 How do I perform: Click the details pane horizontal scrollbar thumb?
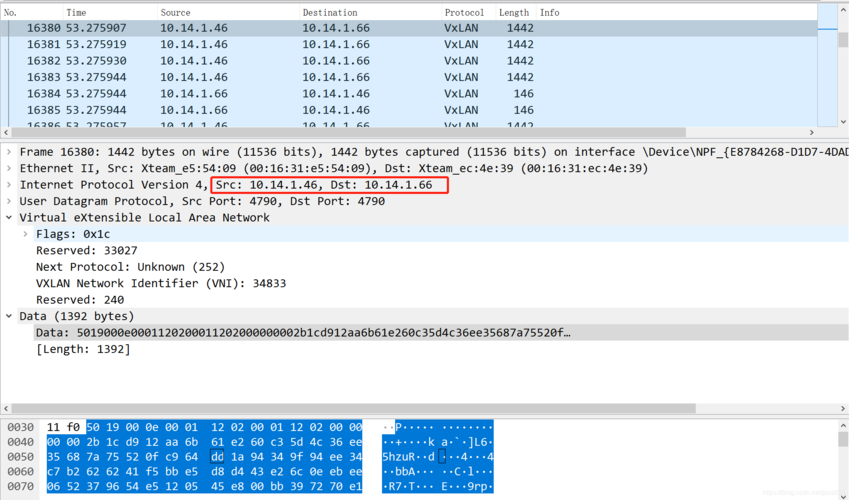coord(354,408)
